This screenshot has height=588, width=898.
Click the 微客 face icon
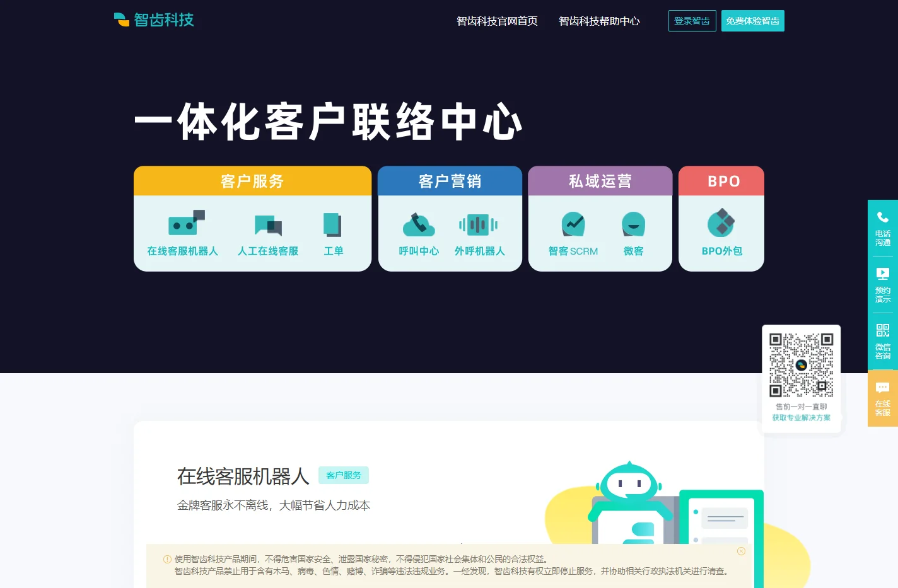[633, 224]
